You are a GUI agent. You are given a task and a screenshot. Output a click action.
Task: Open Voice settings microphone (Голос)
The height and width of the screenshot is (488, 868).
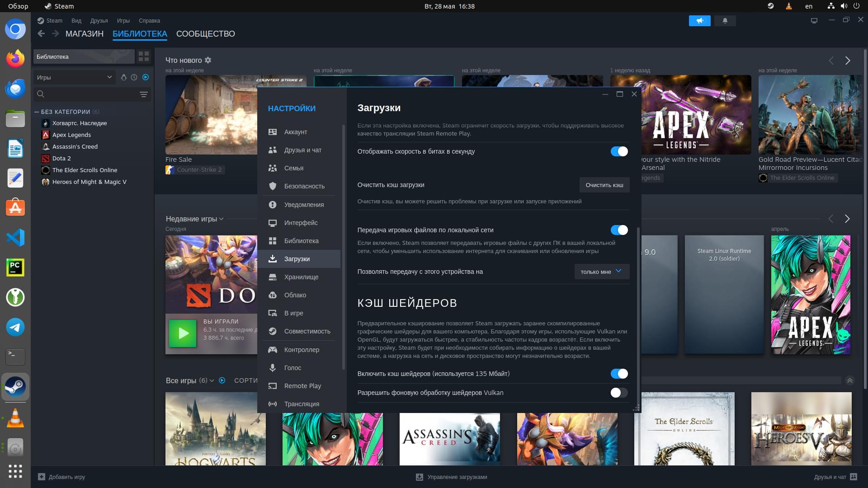click(x=298, y=368)
